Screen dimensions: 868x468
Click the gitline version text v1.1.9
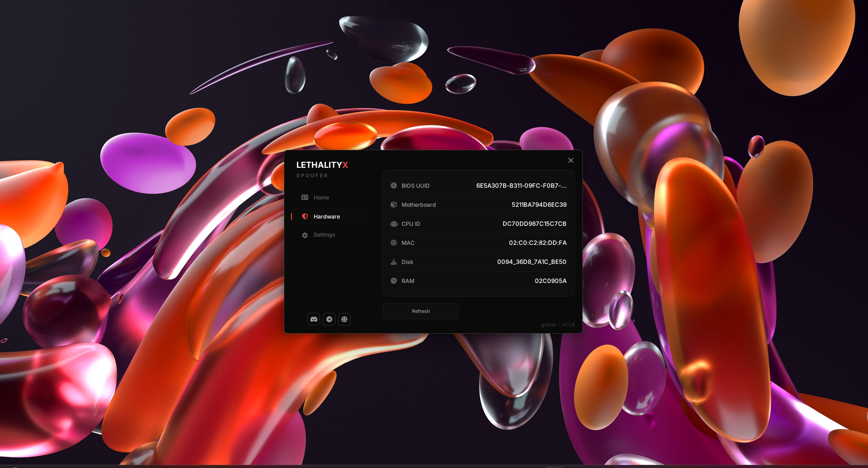[x=558, y=325]
